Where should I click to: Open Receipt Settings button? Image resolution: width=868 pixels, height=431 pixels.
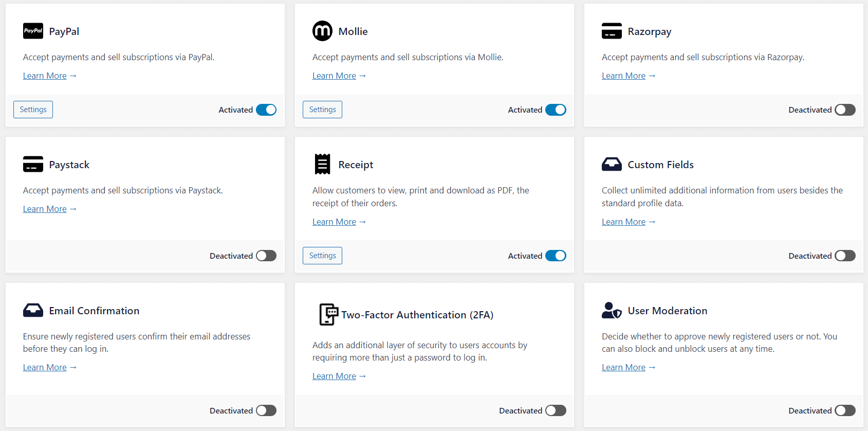tap(322, 256)
